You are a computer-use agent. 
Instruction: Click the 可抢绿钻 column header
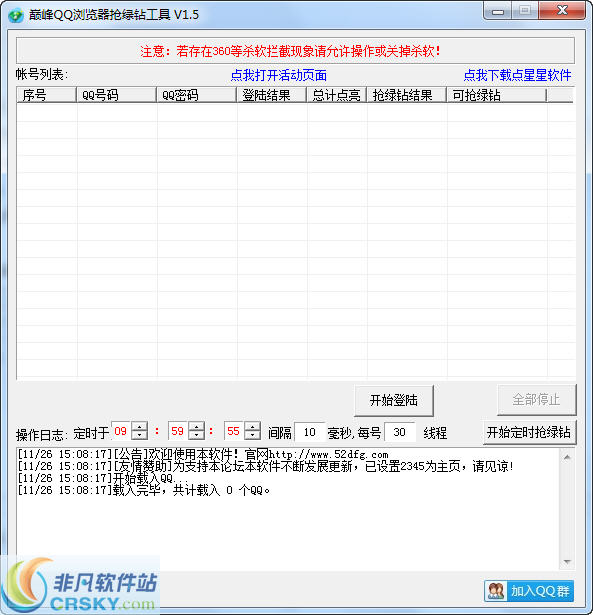coord(497,95)
